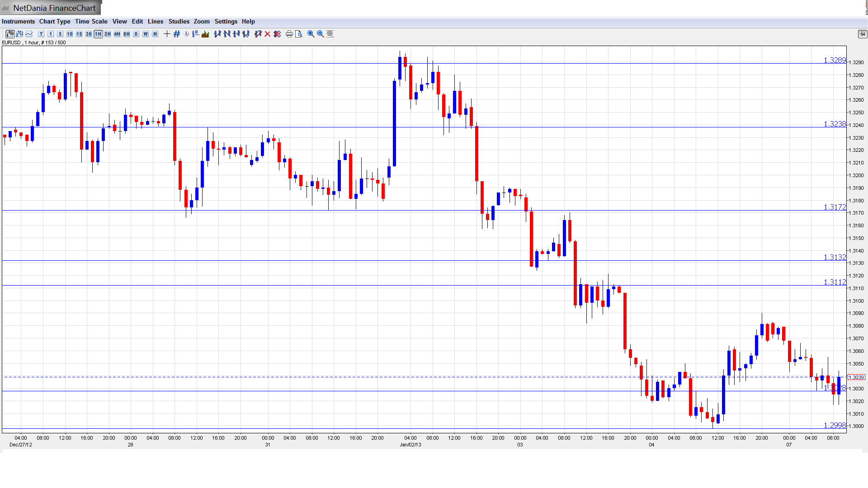
Task: Switch to line chart type icon
Action: click(29, 34)
